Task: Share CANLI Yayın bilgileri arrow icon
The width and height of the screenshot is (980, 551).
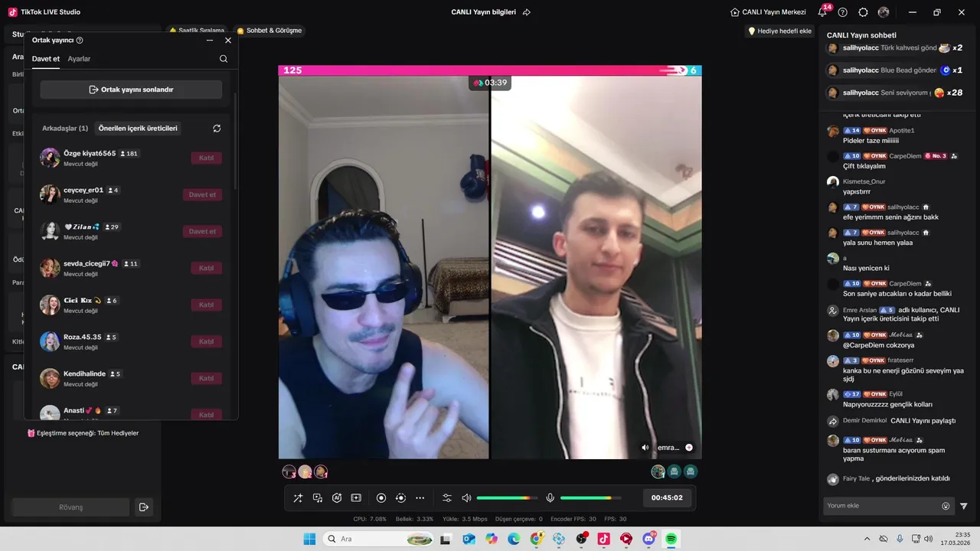Action: pyautogui.click(x=527, y=12)
